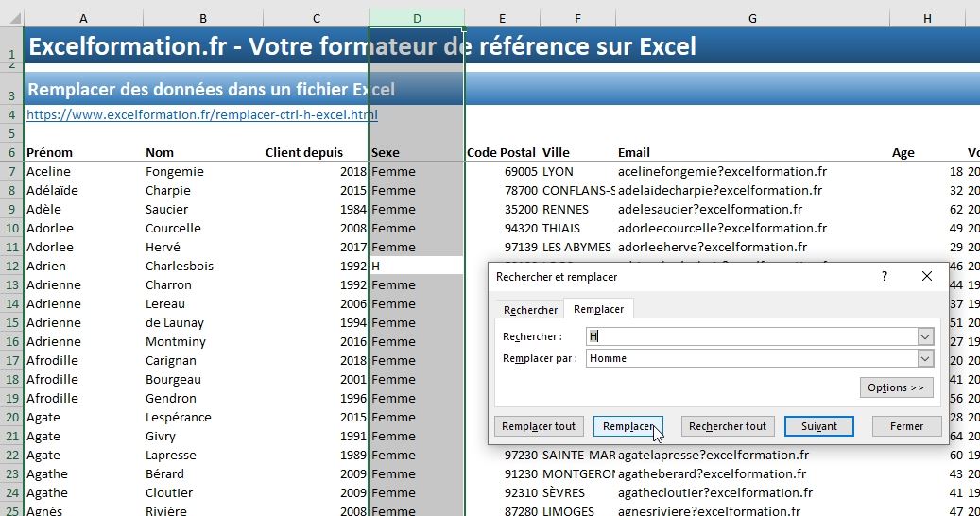980x516 pixels.
Task: Click the Aceline cell
Action: pyautogui.click(x=84, y=171)
